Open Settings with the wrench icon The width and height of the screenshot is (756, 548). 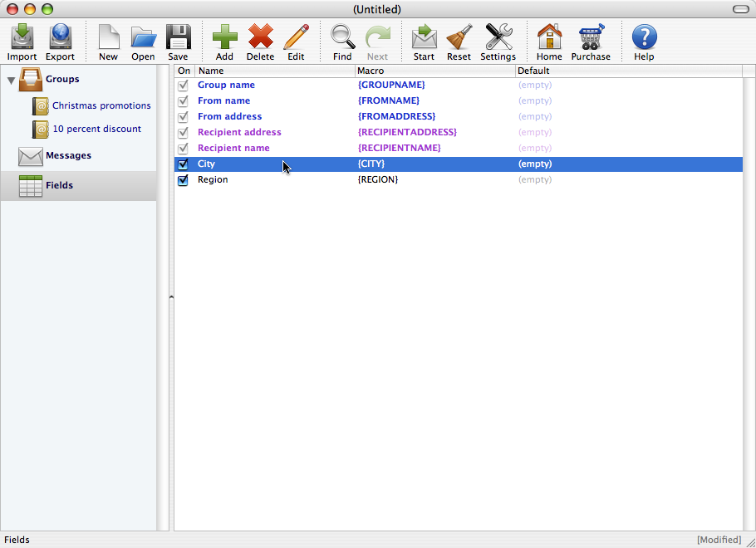[x=498, y=37]
